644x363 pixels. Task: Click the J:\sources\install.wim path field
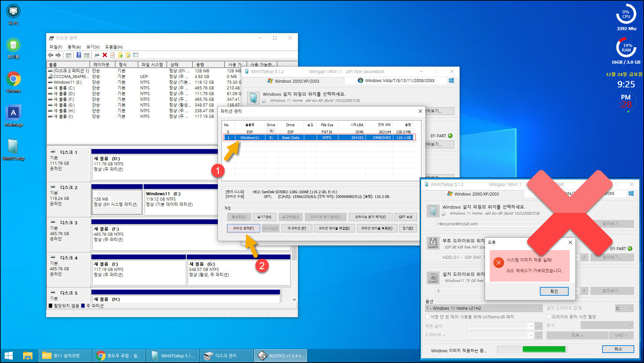(x=485, y=224)
